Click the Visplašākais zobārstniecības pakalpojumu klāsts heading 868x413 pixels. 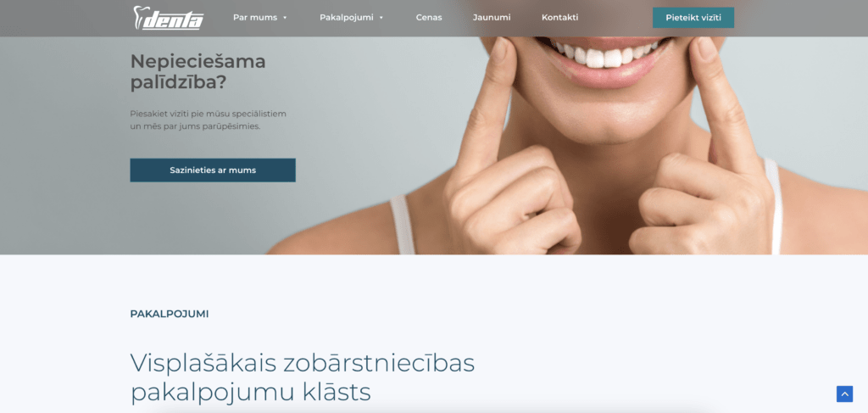[x=303, y=377]
